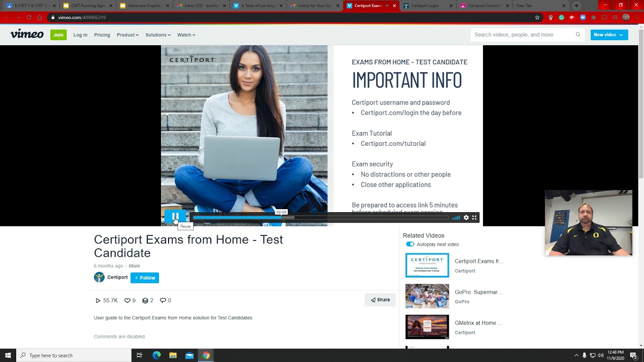Open the Log in link
644x362 pixels.
(80, 35)
